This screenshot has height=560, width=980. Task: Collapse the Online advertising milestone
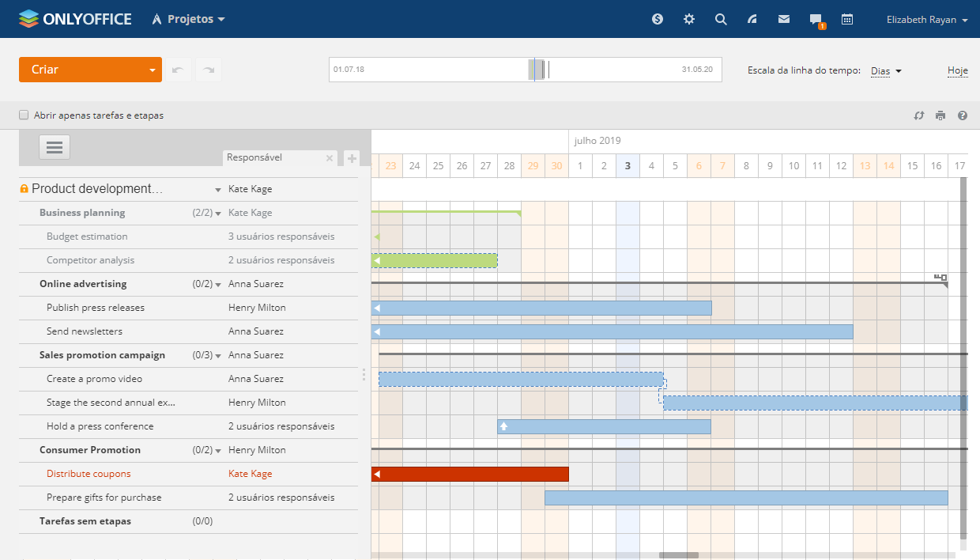point(218,284)
